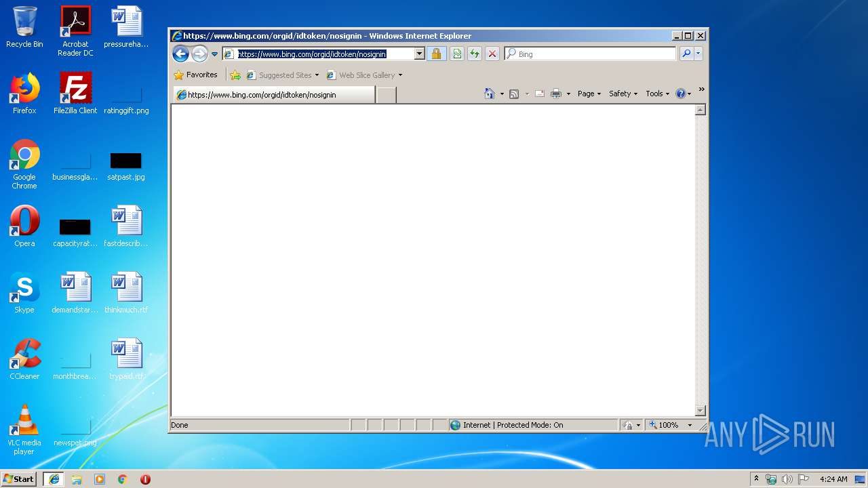Viewport: 868px width, 488px height.
Task: Select thinkmuch.rtf desktop document
Action: coord(126,293)
